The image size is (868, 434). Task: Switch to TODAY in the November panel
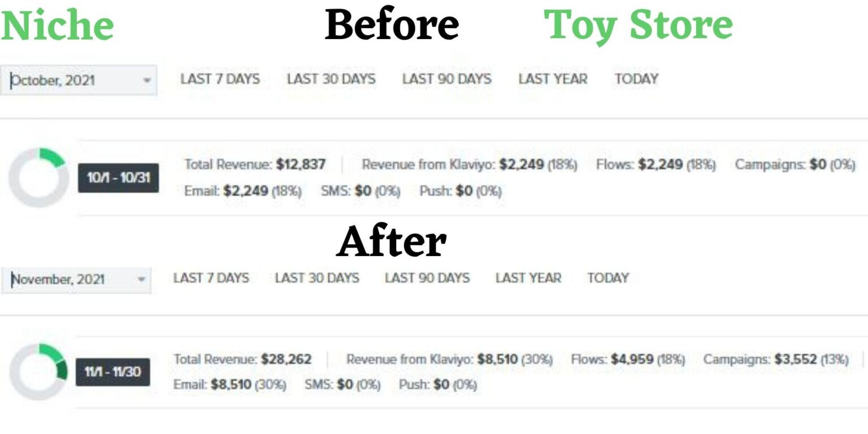point(607,278)
